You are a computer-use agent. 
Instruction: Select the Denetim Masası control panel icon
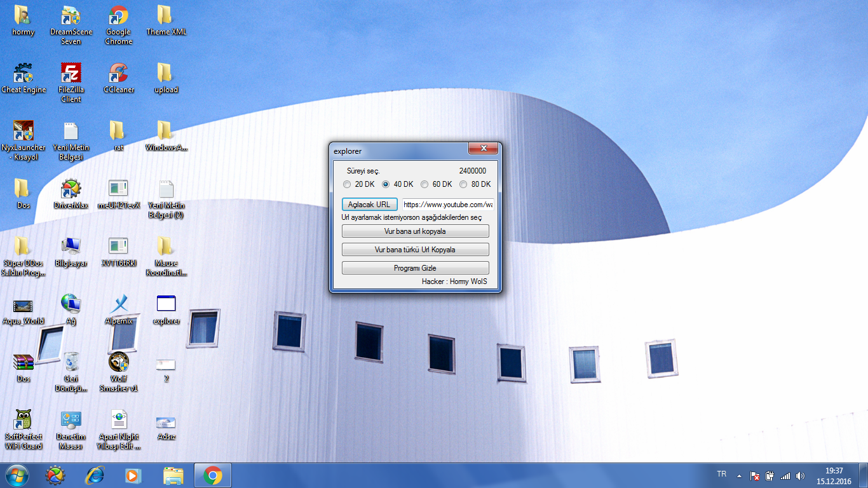click(x=71, y=430)
